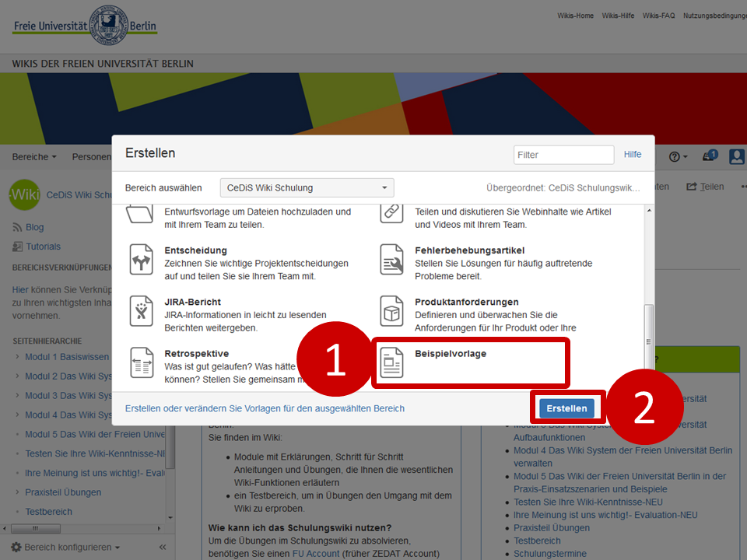Open Wikis-FAQ top link
The height and width of the screenshot is (560, 747).
(658, 16)
